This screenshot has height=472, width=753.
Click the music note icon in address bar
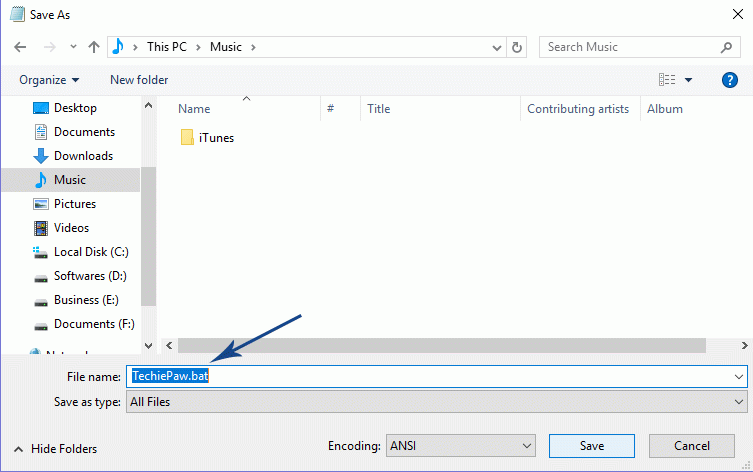point(118,47)
